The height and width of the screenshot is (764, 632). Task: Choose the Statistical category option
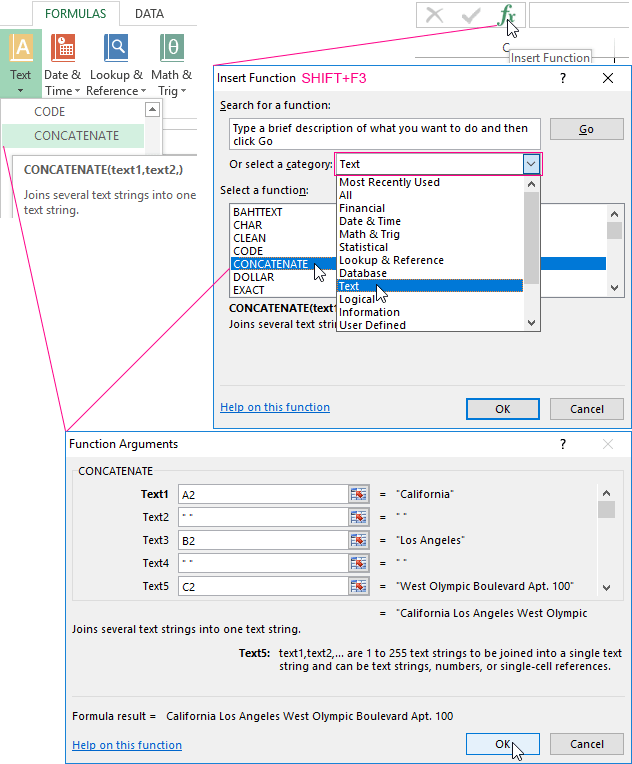pos(430,248)
